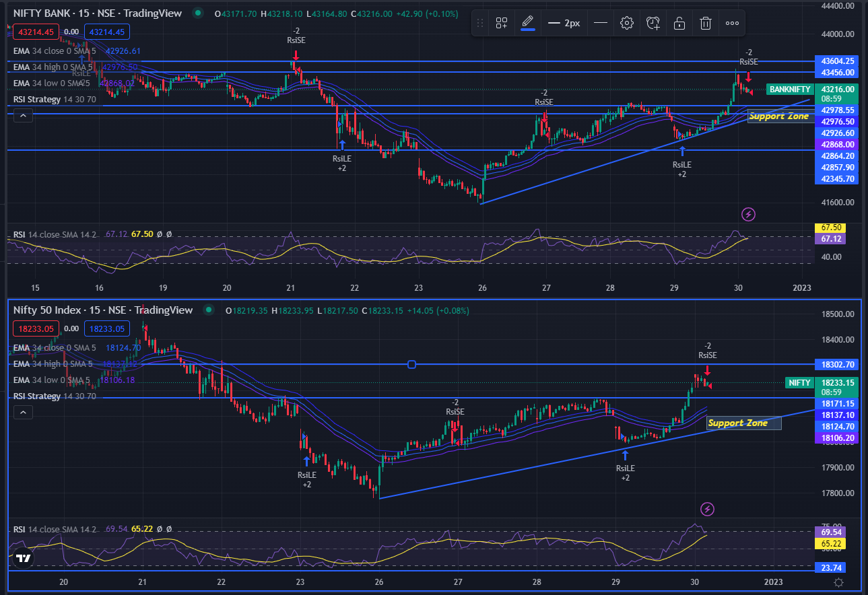Image resolution: width=868 pixels, height=595 pixels.
Task: Collapse the NIFTY BANK indicator legend
Action: [23, 116]
